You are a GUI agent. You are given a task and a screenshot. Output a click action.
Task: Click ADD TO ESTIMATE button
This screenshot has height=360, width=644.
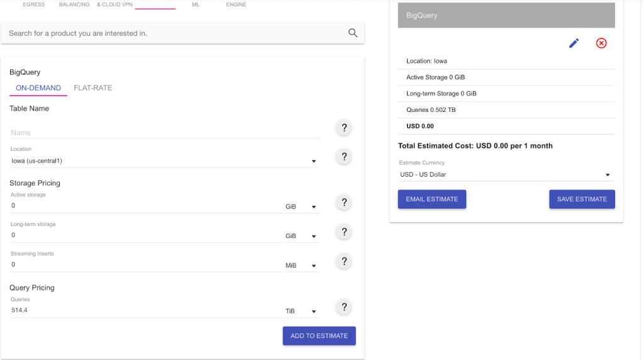click(x=319, y=335)
